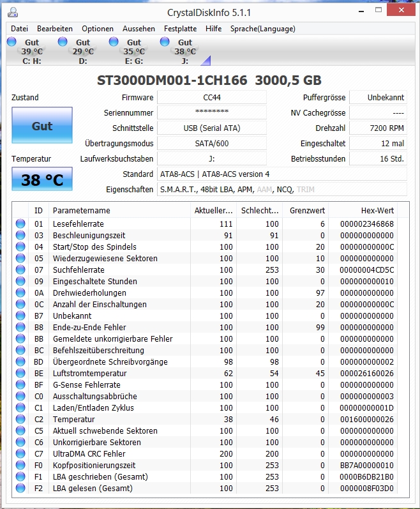Select the Kopfpositionierungszeit parameter name
Viewport: 420px width, 509px height.
point(94,465)
